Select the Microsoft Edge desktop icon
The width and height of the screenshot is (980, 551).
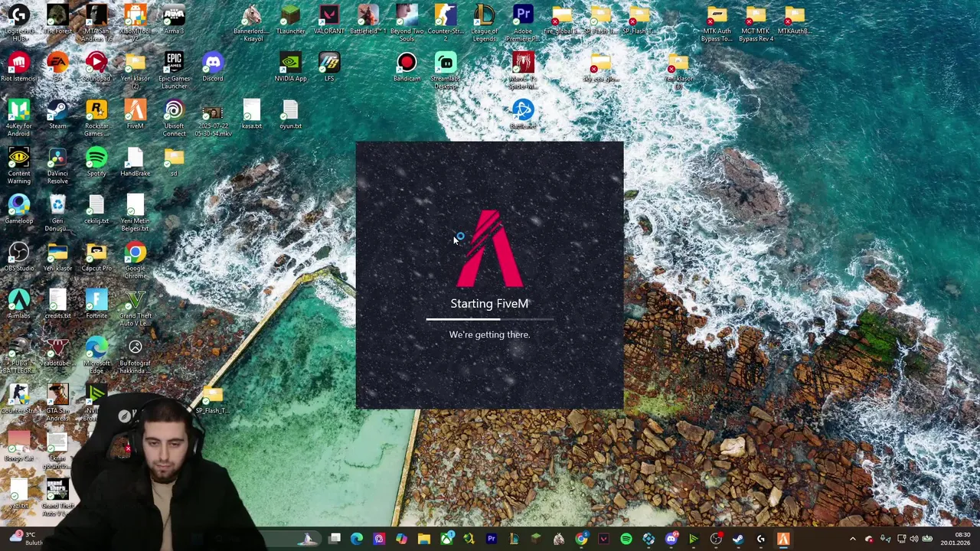96,354
